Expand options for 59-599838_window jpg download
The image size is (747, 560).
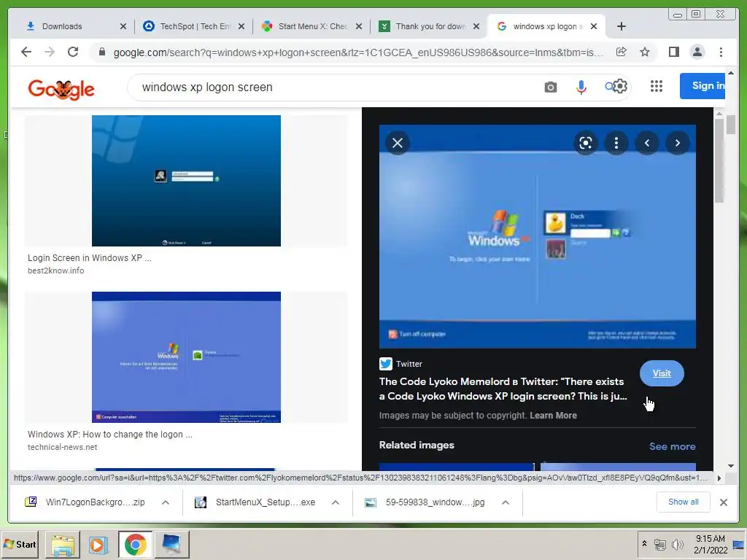[506, 502]
